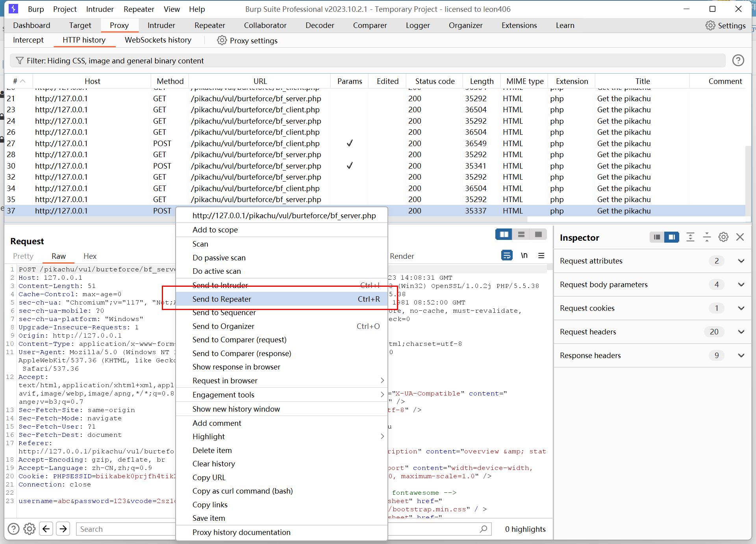Close the Inspector panel
This screenshot has width=756, height=544.
pyautogui.click(x=740, y=237)
